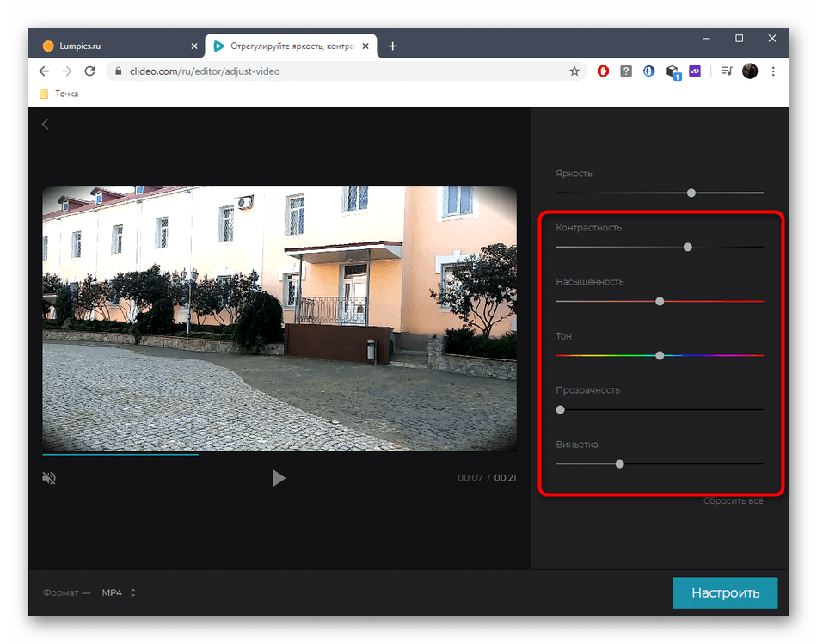Close the browser window
The width and height of the screenshot is (817, 644).
click(772, 38)
